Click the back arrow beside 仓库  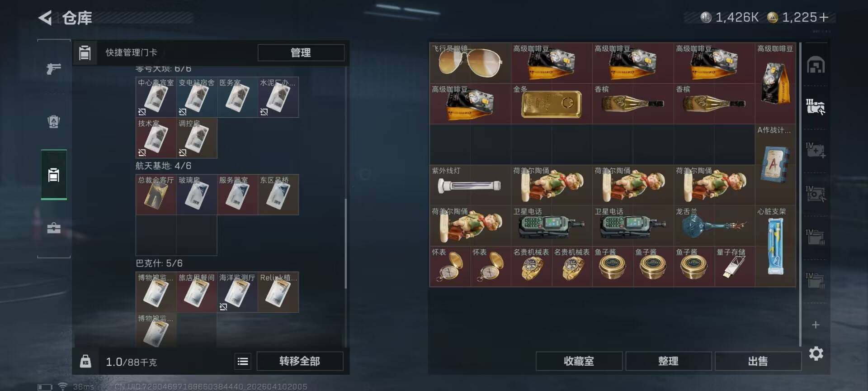[x=45, y=18]
